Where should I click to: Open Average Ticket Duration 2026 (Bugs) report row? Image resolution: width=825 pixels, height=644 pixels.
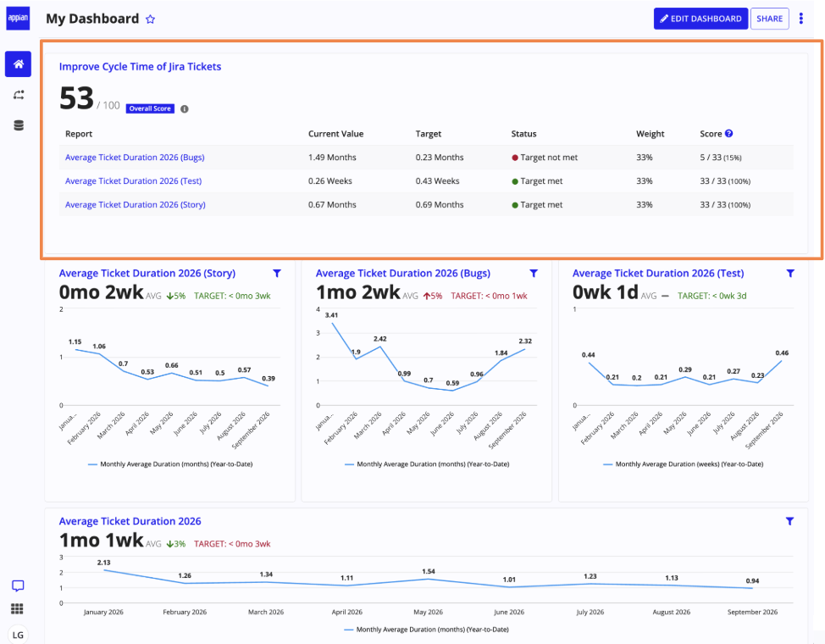[135, 157]
